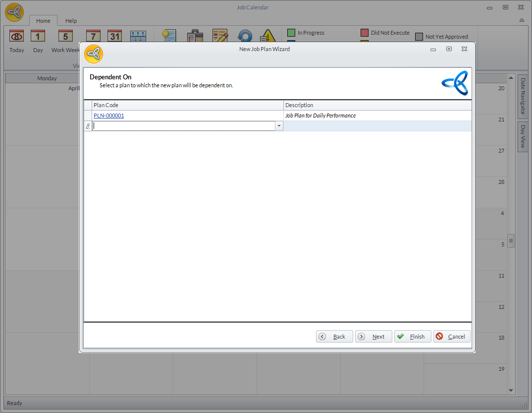Viewport: 532px width, 413px height.
Task: Select the Work Week view icon
Action: pyautogui.click(x=65, y=36)
